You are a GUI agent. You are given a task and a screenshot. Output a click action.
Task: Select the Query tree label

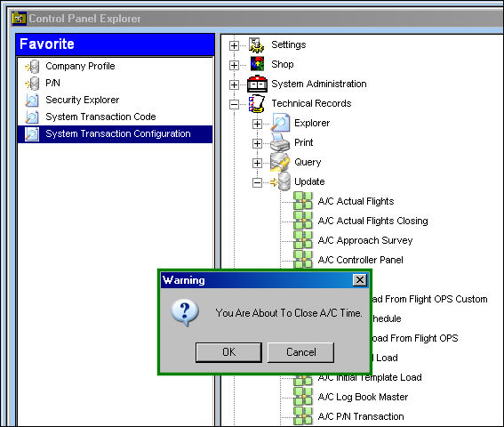(x=308, y=162)
